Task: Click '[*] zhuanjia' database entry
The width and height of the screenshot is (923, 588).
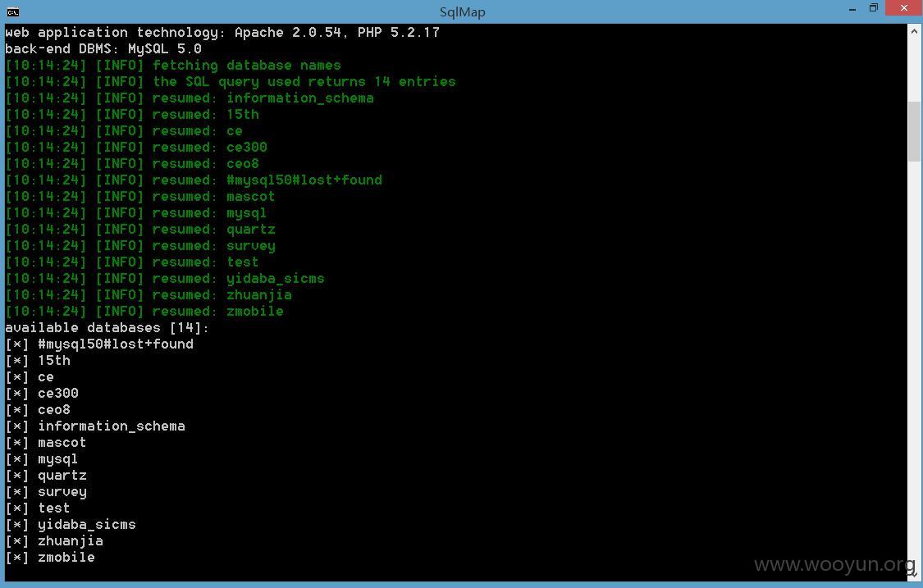Action: coord(54,541)
